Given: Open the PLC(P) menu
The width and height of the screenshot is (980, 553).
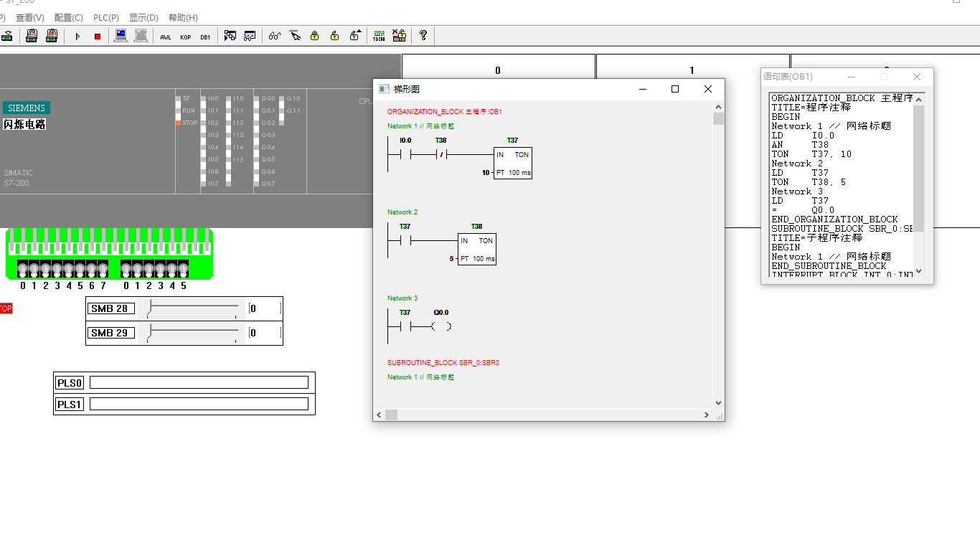Looking at the screenshot, I should (106, 17).
